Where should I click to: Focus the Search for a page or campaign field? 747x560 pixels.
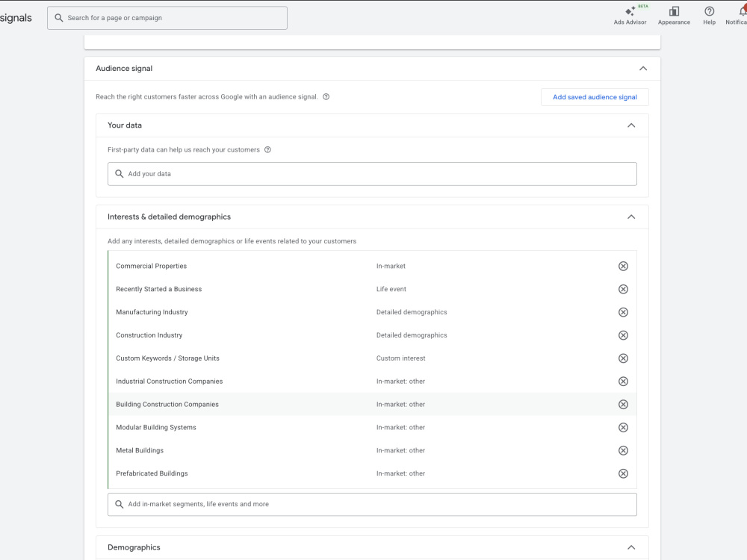click(167, 18)
